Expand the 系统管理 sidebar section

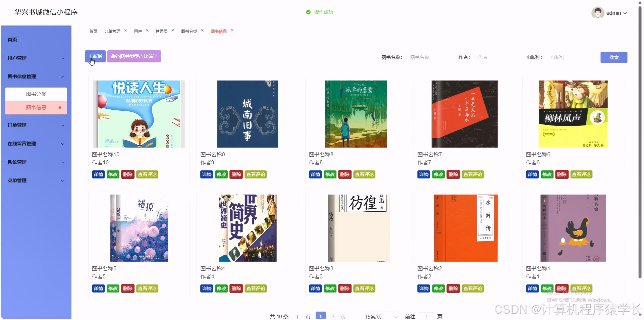click(36, 162)
